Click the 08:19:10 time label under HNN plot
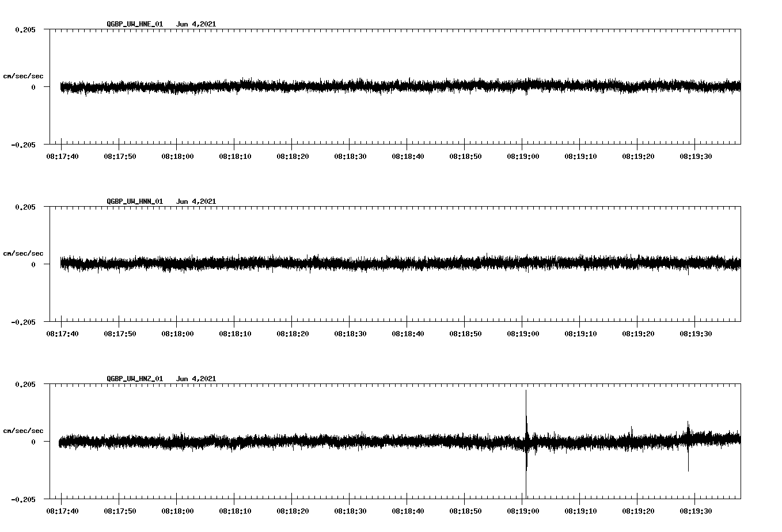 coord(581,334)
